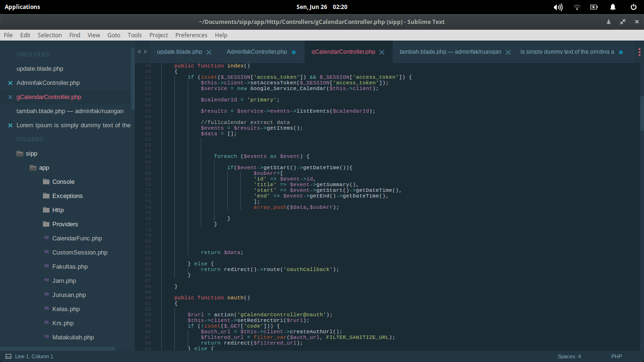The height and width of the screenshot is (362, 644).
Task: Switch to the 'is simply dummy text' tab
Action: pos(567,52)
